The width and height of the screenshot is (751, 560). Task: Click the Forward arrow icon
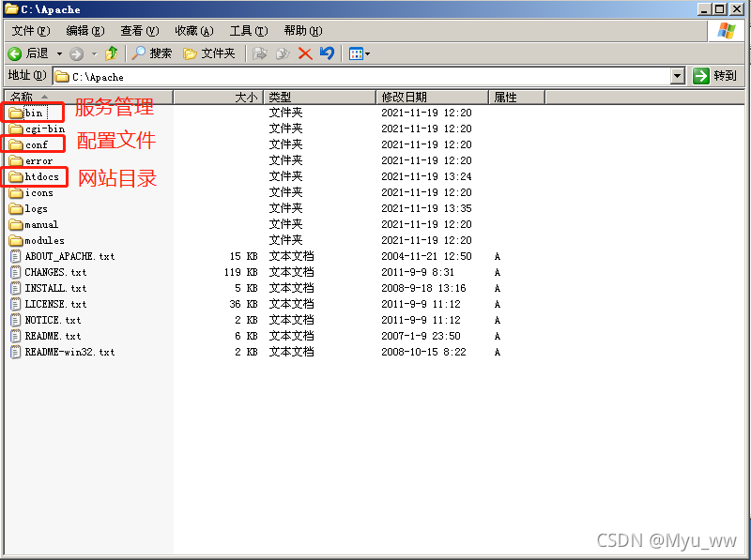pyautogui.click(x=76, y=53)
